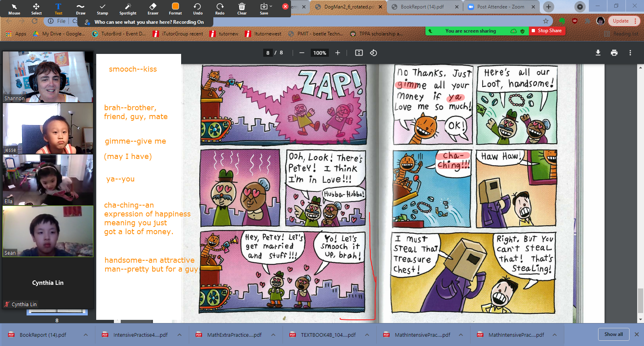Open the PDF viewer more actions menu

click(x=630, y=53)
